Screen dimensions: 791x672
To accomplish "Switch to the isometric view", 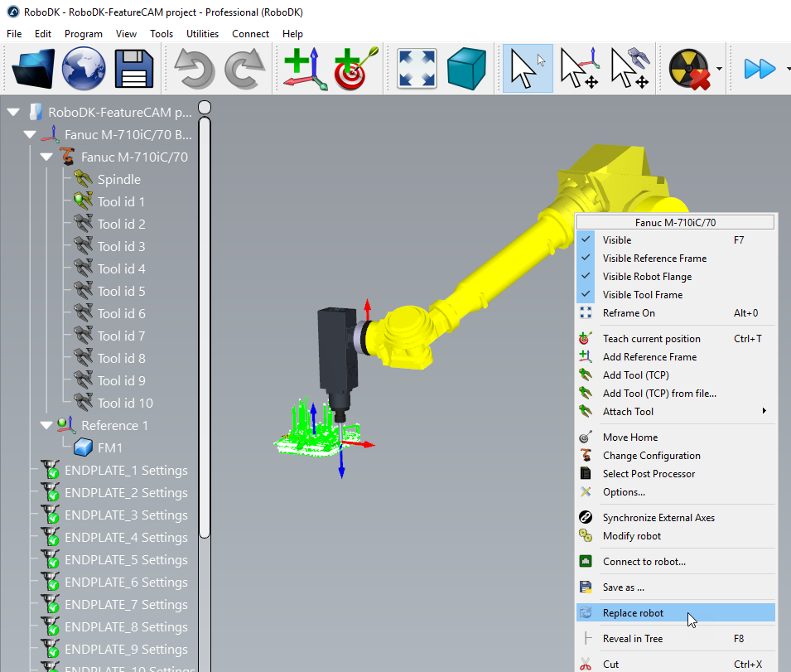I will click(466, 69).
